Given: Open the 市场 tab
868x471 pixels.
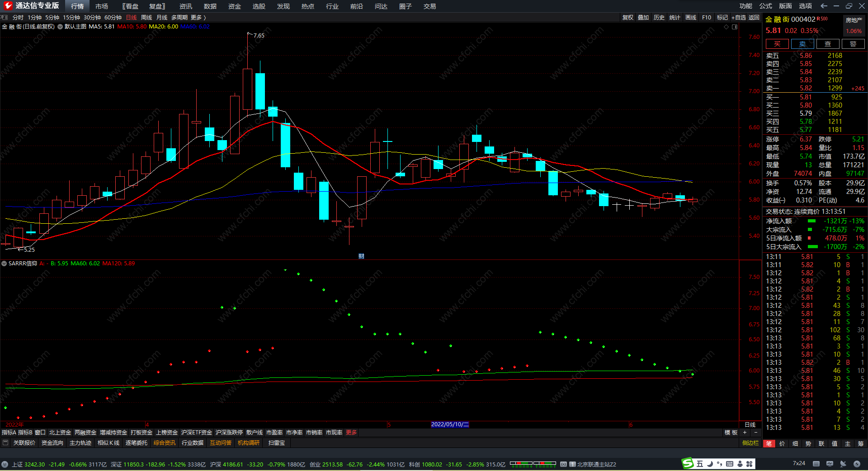Looking at the screenshot, I should pos(102,6).
